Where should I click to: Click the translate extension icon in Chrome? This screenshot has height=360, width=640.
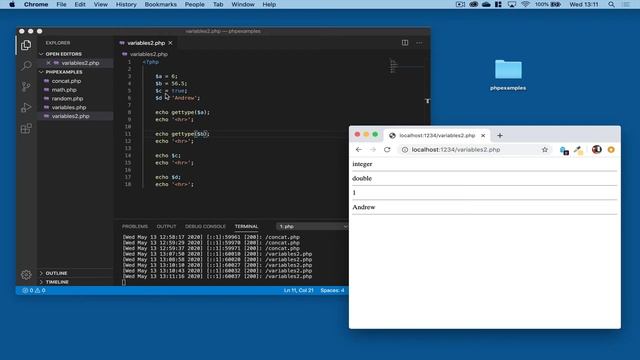564,150
